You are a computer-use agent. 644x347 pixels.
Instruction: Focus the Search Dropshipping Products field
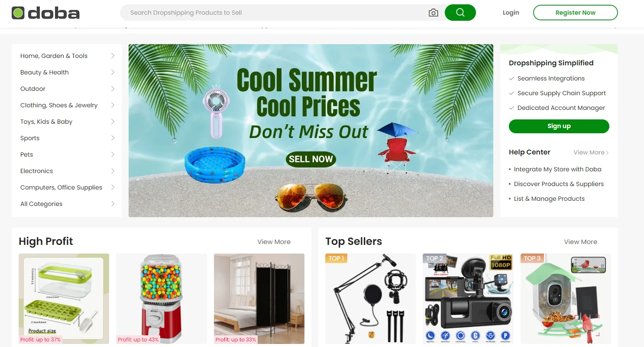[277, 13]
